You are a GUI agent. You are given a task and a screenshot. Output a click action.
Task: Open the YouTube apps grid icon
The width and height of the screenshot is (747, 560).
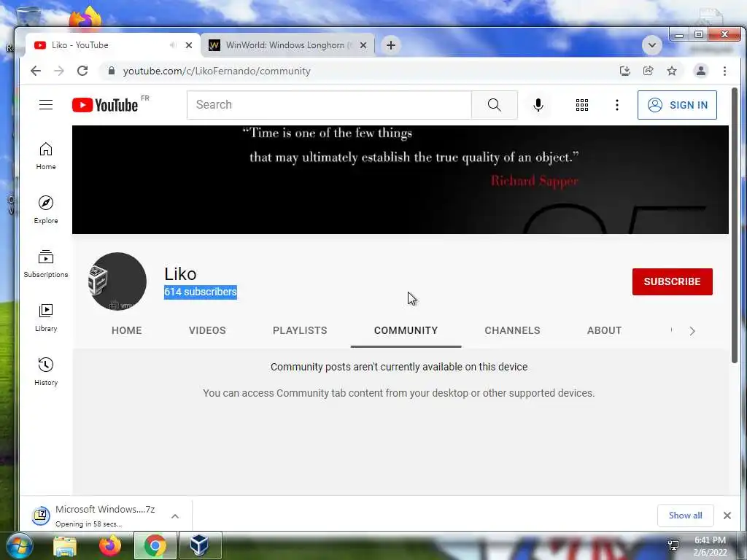581,105
